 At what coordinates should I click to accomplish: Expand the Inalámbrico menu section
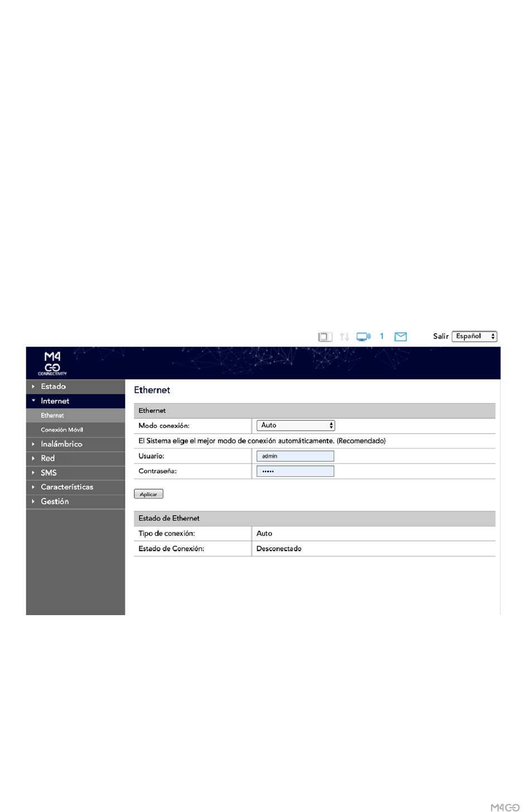point(75,444)
